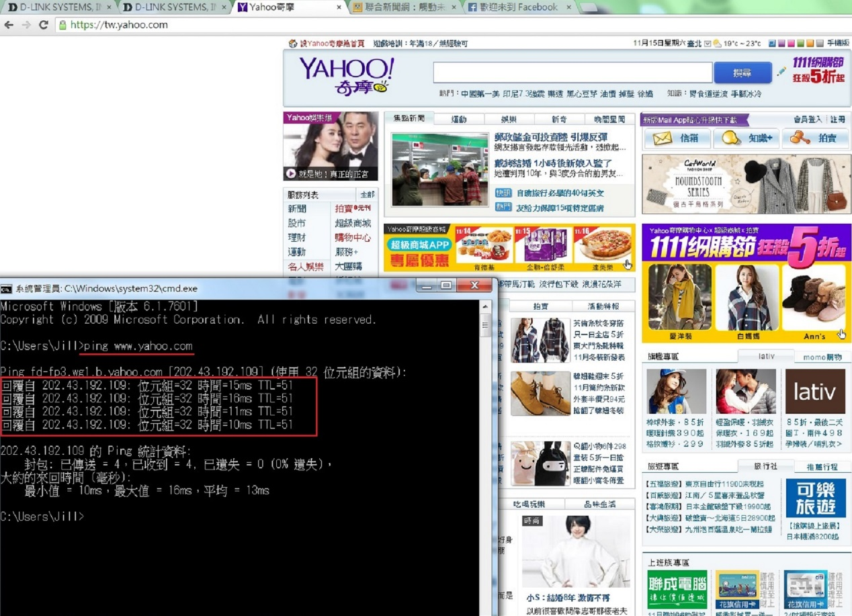Click into the Yahoo search input field
The image size is (852, 616).
572,73
